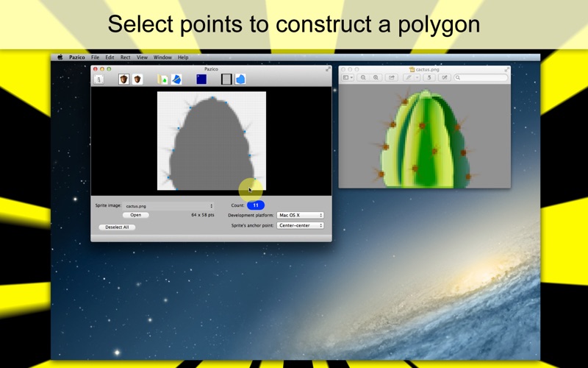
Task: Click the Share button in Preview toolbar
Action: 392,77
